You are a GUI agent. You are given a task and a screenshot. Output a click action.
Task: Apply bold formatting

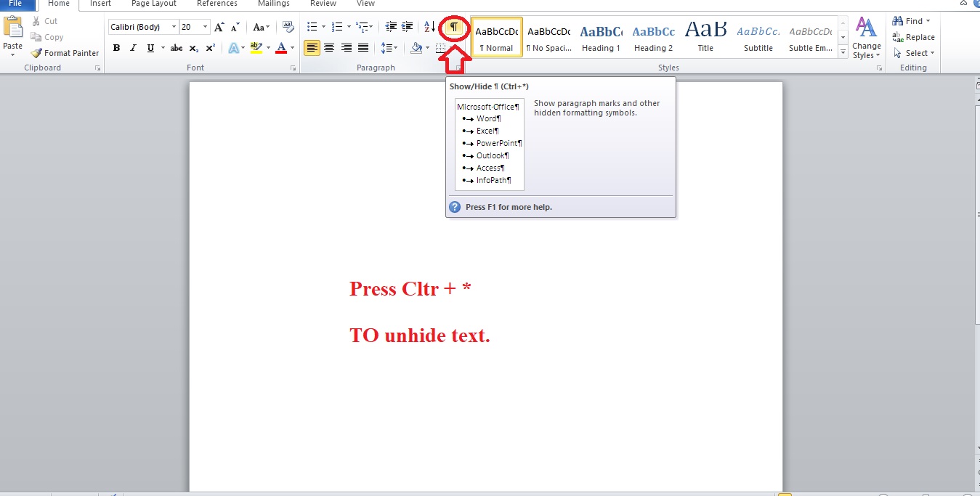(116, 48)
